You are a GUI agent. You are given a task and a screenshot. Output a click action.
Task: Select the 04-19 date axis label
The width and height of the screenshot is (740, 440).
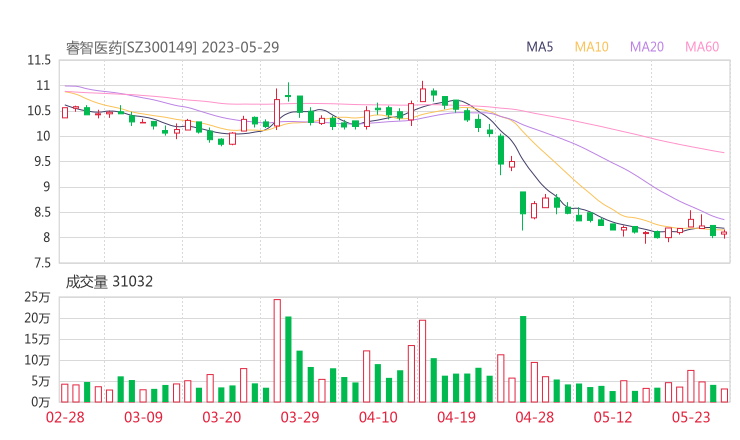click(456, 417)
